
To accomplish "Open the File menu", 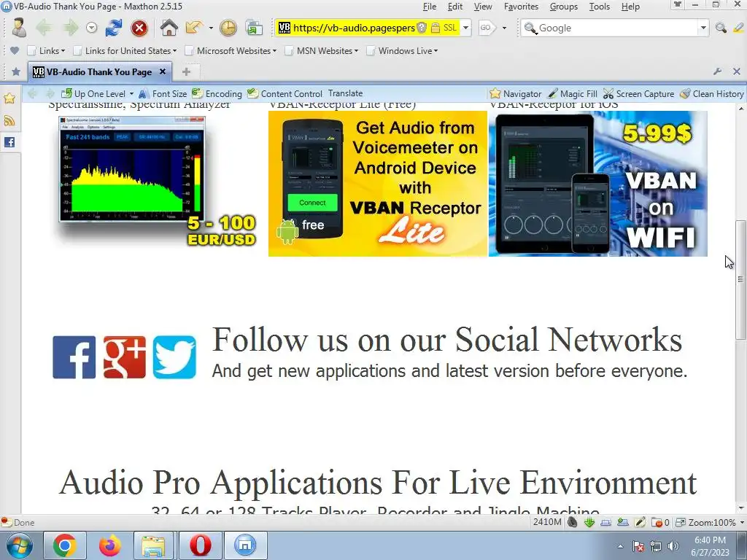I will coord(429,7).
